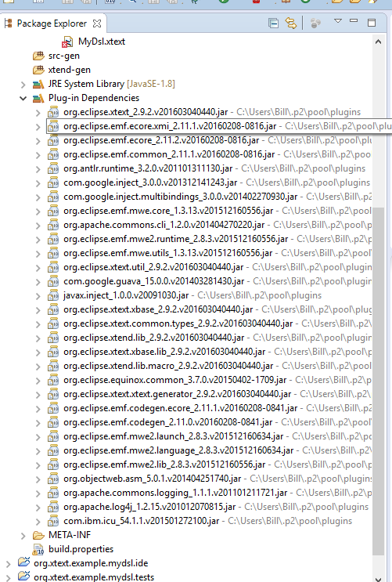Screen dimensions: 392x582
Task: Toggle Link with Editor icon
Action: [291, 23]
